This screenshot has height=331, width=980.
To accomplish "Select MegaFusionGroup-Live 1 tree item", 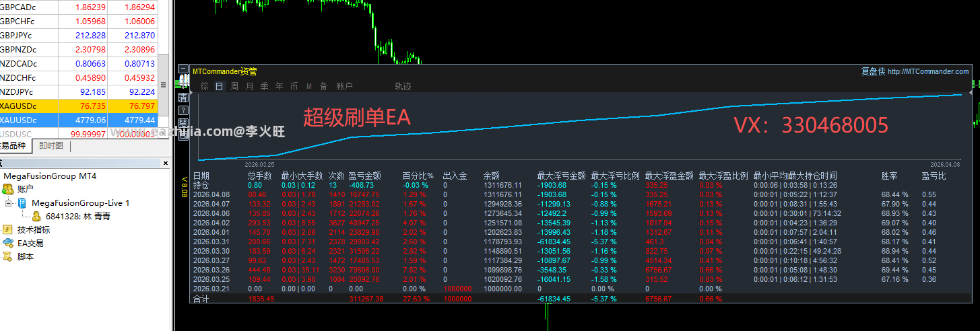I will 80,203.
